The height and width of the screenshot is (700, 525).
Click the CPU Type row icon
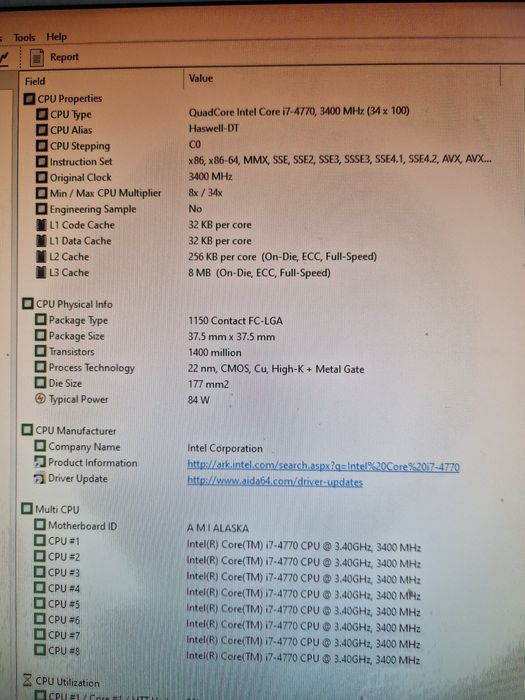point(42,114)
